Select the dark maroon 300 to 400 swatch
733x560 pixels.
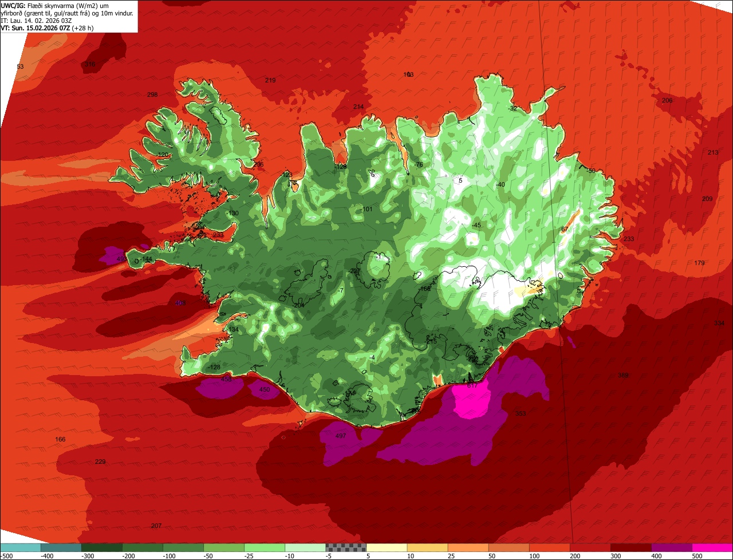[x=630, y=547]
